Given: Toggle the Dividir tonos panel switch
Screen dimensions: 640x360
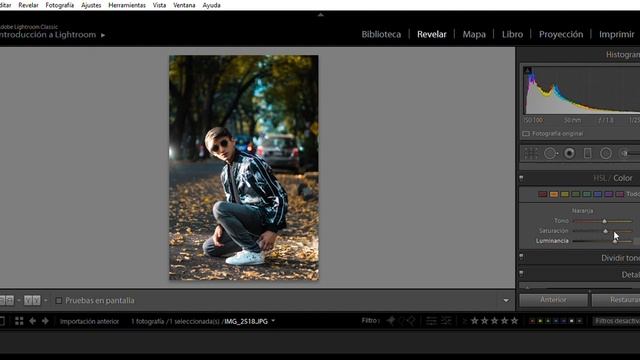Looking at the screenshot, I should (x=521, y=257).
